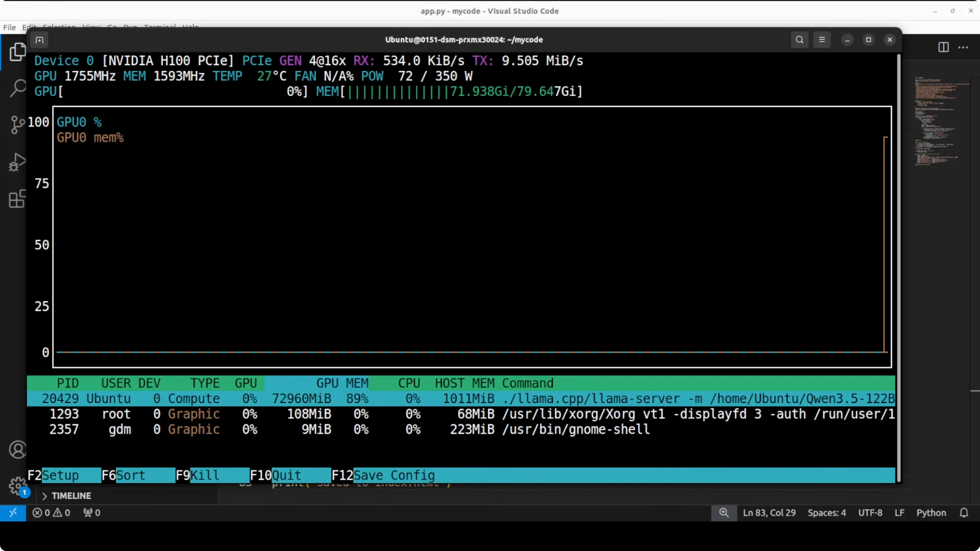Open the terminal hamburger menu
The height and width of the screenshot is (551, 980).
pos(822,40)
